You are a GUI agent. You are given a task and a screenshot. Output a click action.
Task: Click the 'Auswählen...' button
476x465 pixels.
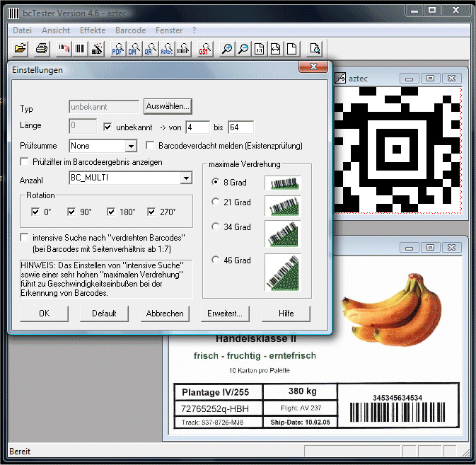pyautogui.click(x=168, y=106)
